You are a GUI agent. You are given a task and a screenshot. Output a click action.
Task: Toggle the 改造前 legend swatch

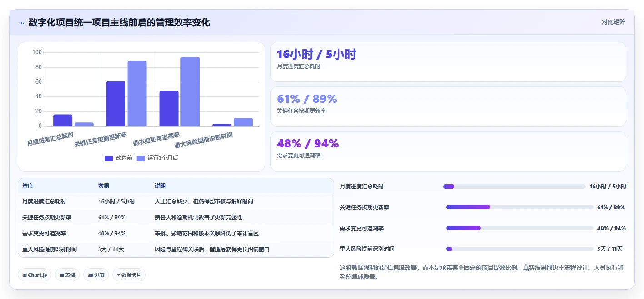pos(109,158)
